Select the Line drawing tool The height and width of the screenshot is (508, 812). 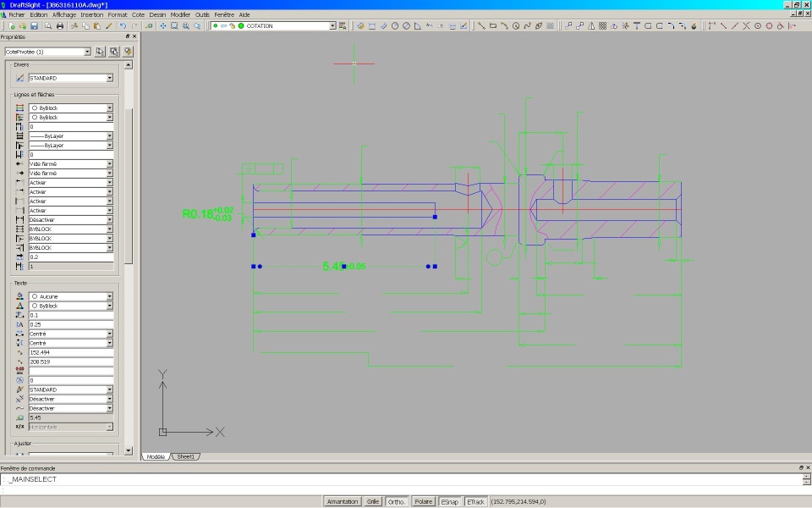coord(481,25)
